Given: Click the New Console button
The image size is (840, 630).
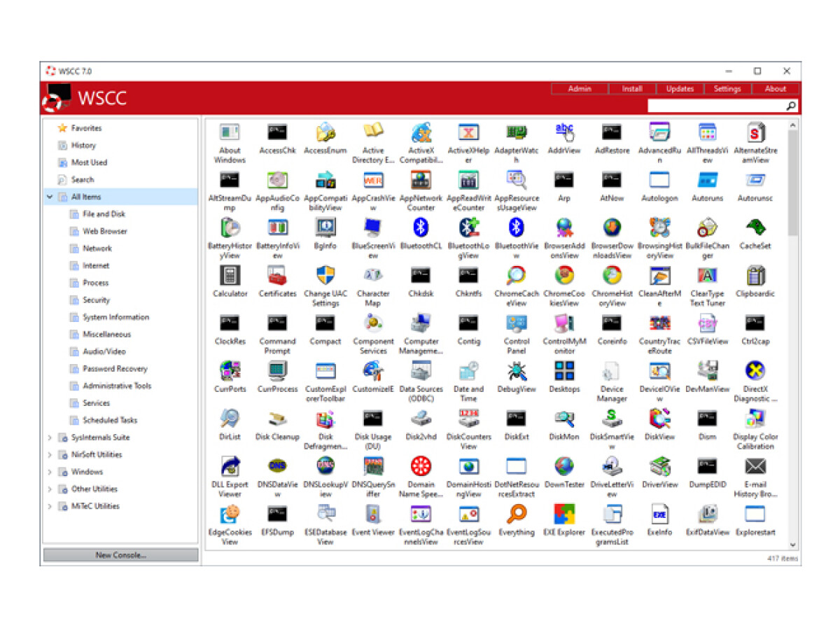Looking at the screenshot, I should coord(120,555).
